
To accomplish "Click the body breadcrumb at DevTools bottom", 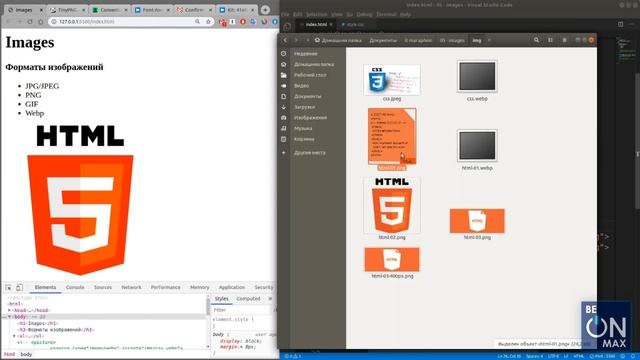I will [26, 354].
